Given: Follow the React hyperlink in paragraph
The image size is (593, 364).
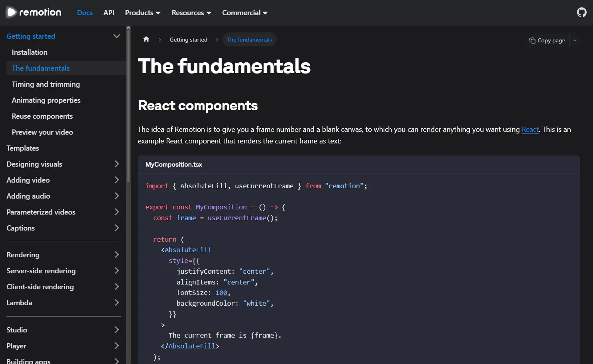Looking at the screenshot, I should pos(530,129).
